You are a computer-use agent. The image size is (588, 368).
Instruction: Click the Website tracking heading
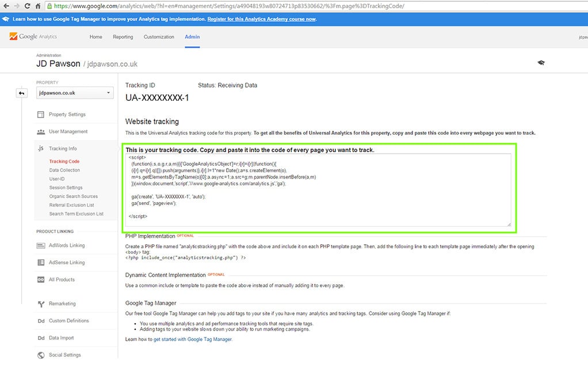coord(152,122)
